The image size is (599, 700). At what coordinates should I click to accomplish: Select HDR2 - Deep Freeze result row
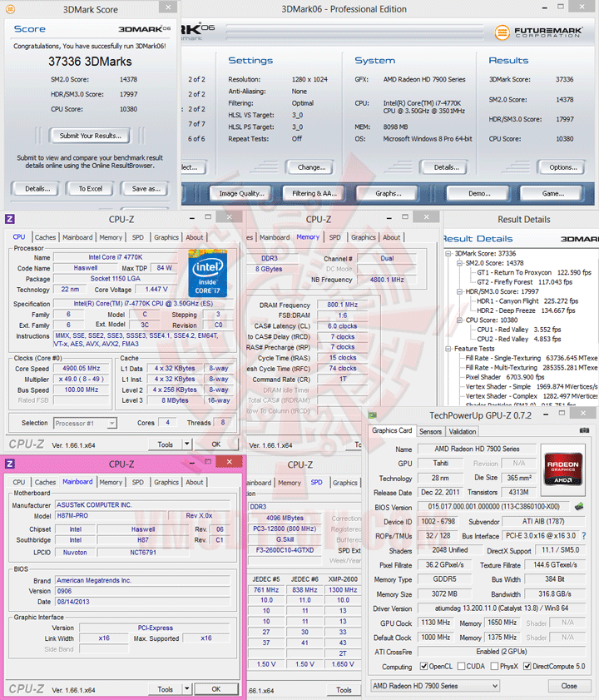pyautogui.click(x=526, y=310)
